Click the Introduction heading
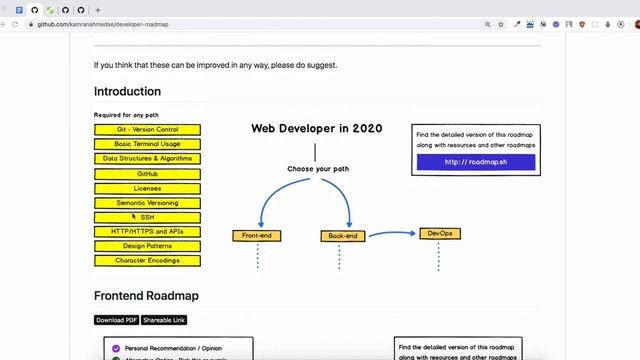This screenshot has height=360, width=640. click(x=127, y=91)
